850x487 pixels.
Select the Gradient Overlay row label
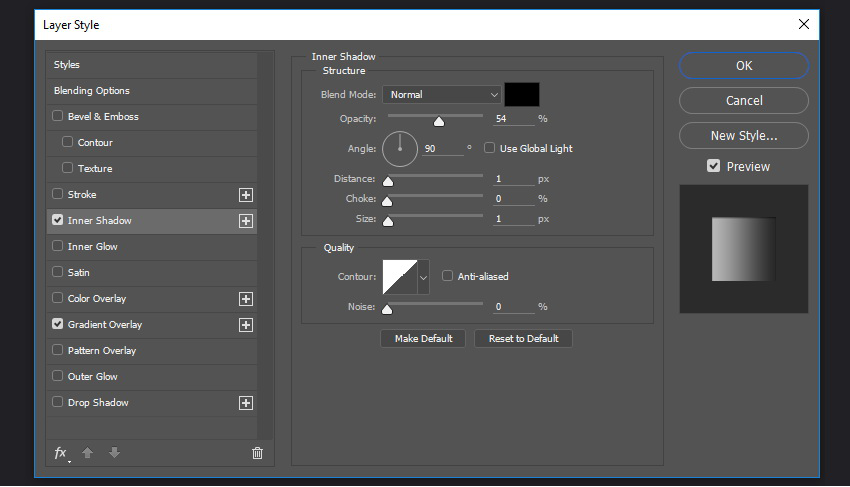click(105, 325)
